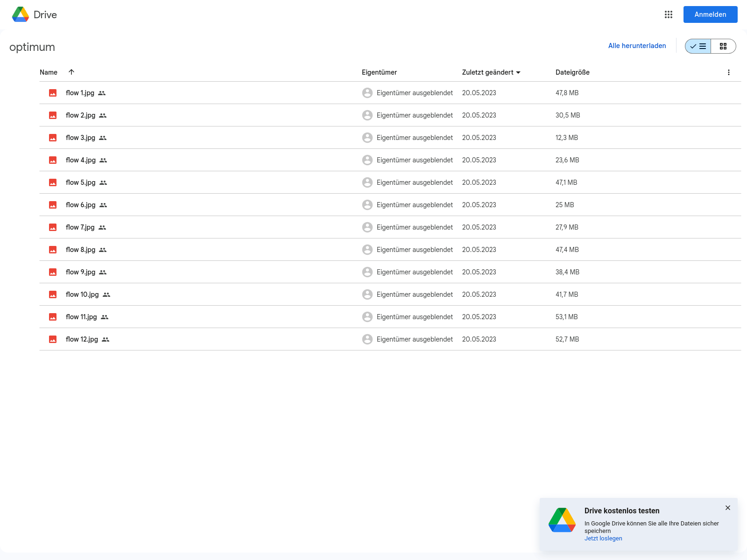Select the file name flow 8.jpg
The width and height of the screenshot is (747, 560).
(80, 250)
